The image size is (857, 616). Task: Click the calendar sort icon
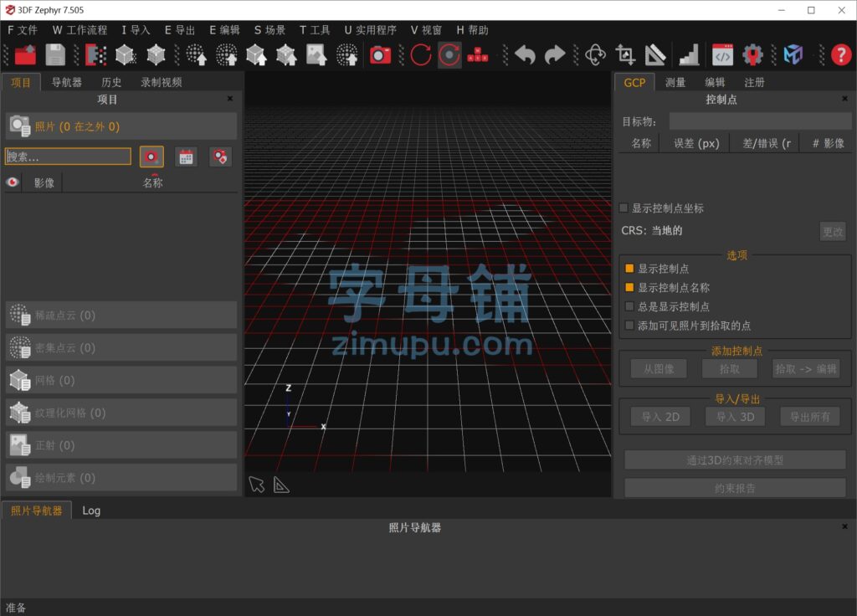pyautogui.click(x=186, y=157)
